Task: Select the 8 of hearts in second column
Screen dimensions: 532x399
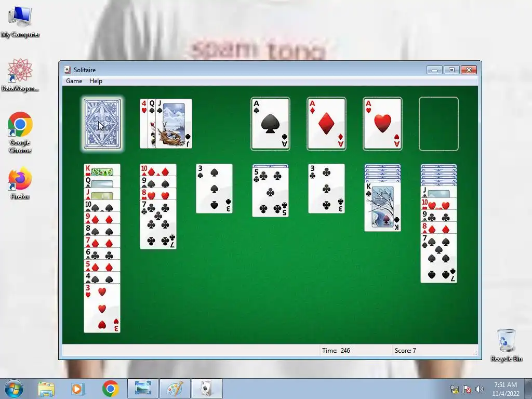Action: click(158, 194)
